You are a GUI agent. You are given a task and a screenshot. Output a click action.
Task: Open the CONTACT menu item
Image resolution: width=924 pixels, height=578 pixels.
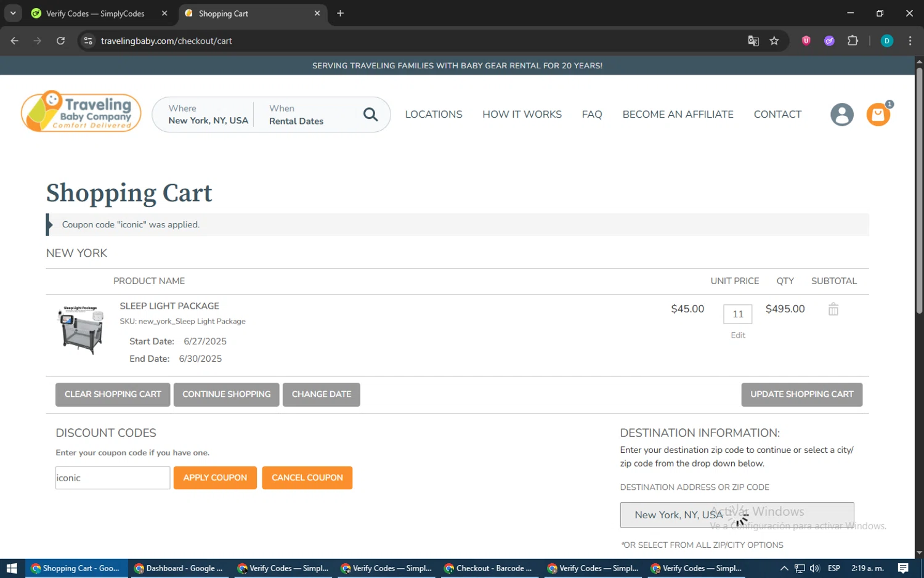point(777,114)
